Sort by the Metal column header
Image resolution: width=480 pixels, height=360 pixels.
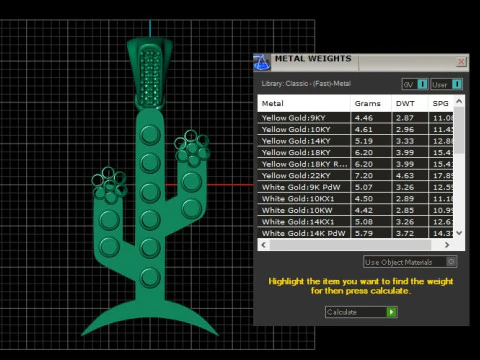click(304, 103)
